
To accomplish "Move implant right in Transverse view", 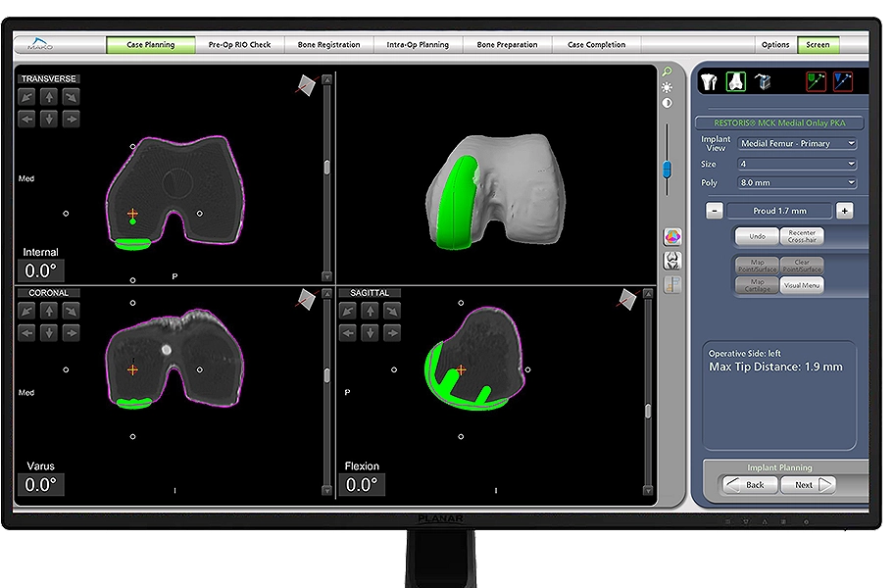I will [x=71, y=120].
